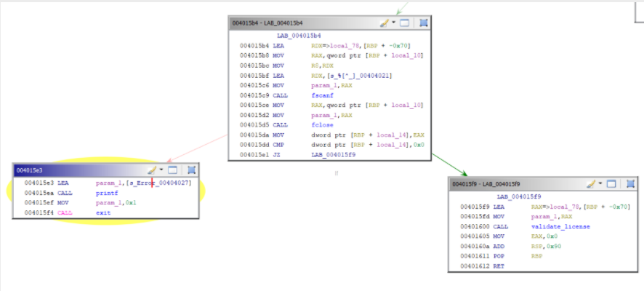The image size is (644, 291).
Task: Click the window view icon in block LAB_004015f9
Action: coord(612,184)
